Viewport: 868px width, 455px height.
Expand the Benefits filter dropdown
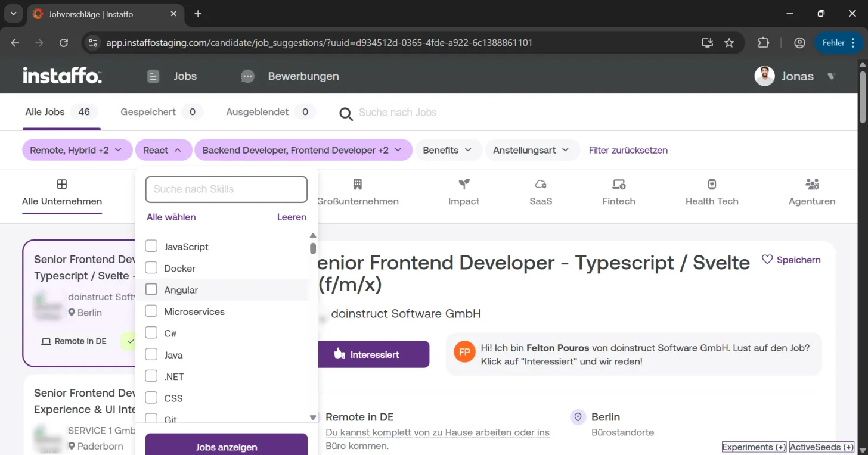447,150
